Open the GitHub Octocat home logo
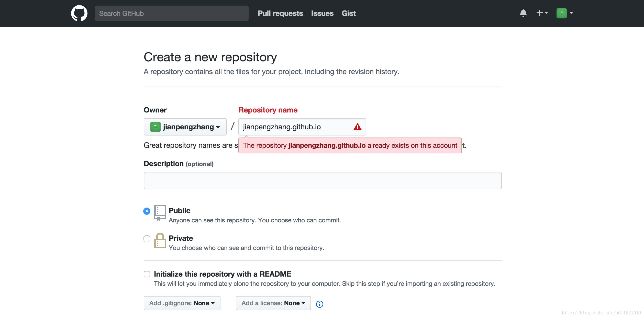 point(79,13)
